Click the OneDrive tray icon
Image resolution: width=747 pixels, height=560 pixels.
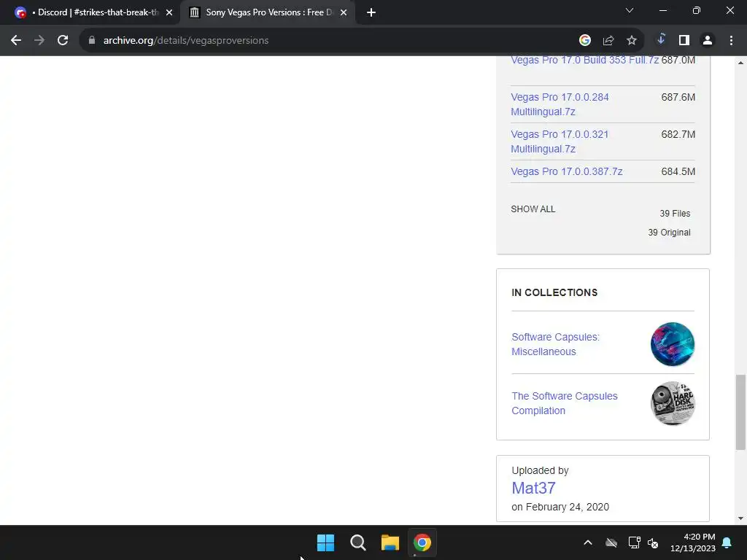pos(611,542)
